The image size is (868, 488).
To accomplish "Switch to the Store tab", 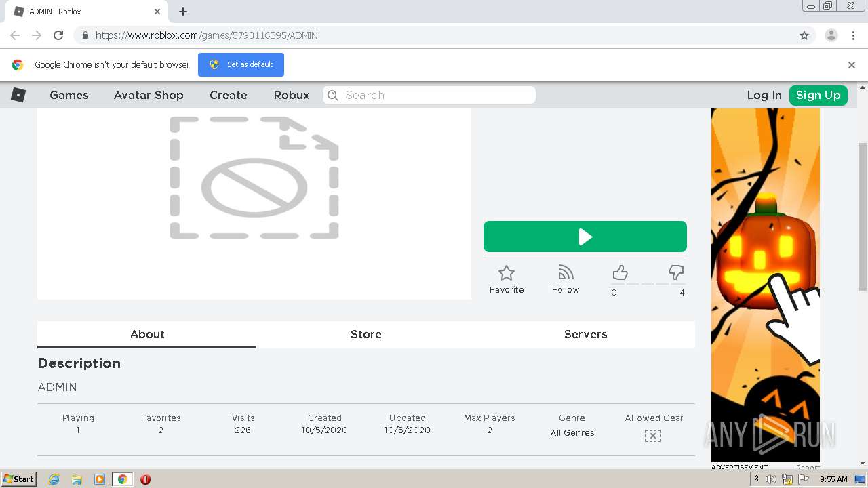I will 366,334.
